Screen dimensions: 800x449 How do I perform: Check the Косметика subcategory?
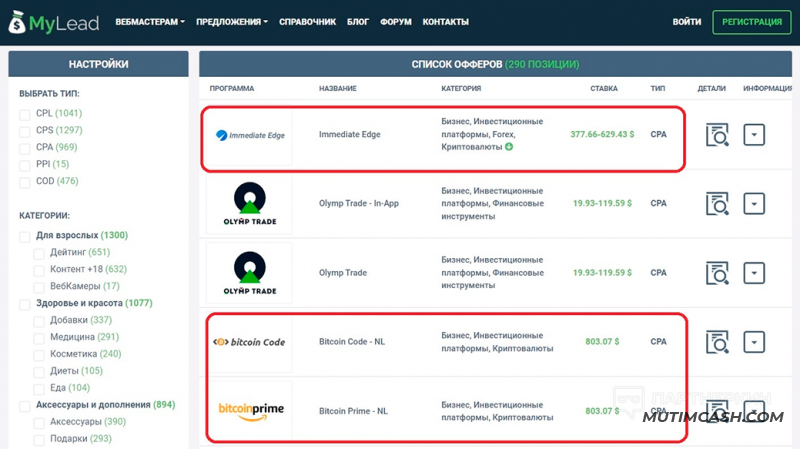pyautogui.click(x=39, y=355)
